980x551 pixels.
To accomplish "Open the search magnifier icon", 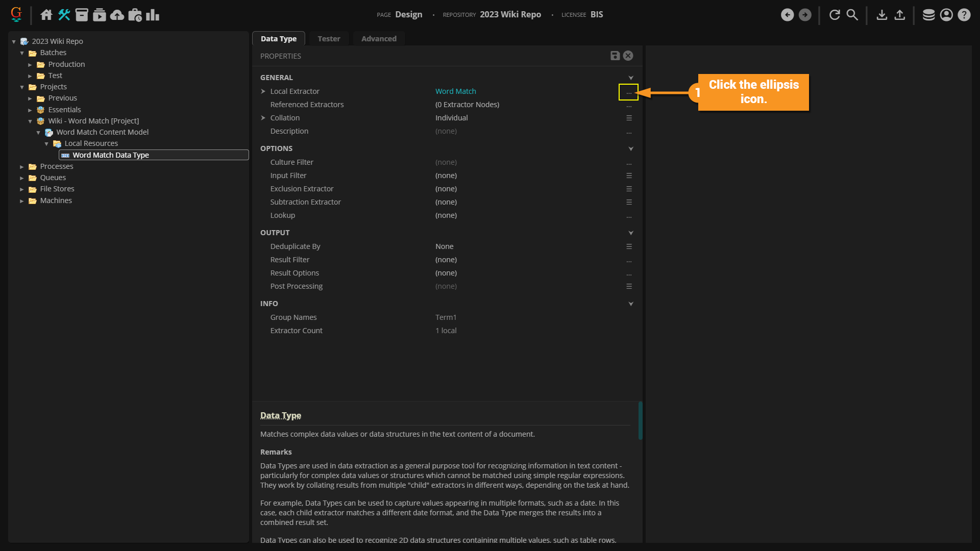I will click(x=852, y=15).
